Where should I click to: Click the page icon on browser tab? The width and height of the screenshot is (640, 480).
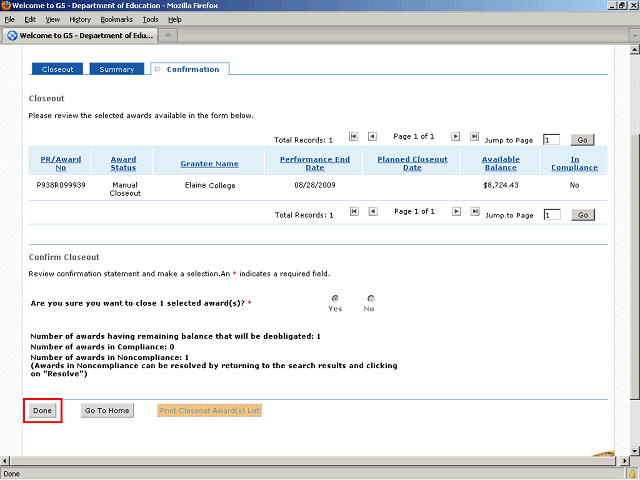13,36
